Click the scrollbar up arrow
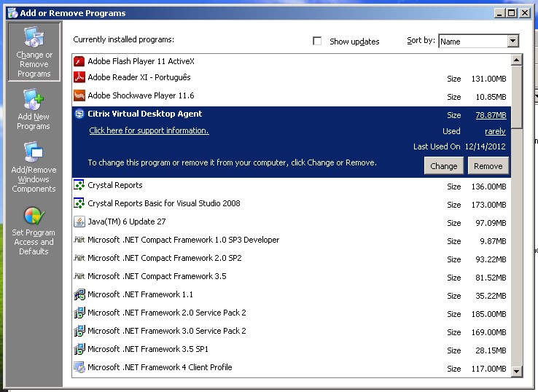Image resolution: width=538 pixels, height=392 pixels. [x=517, y=60]
